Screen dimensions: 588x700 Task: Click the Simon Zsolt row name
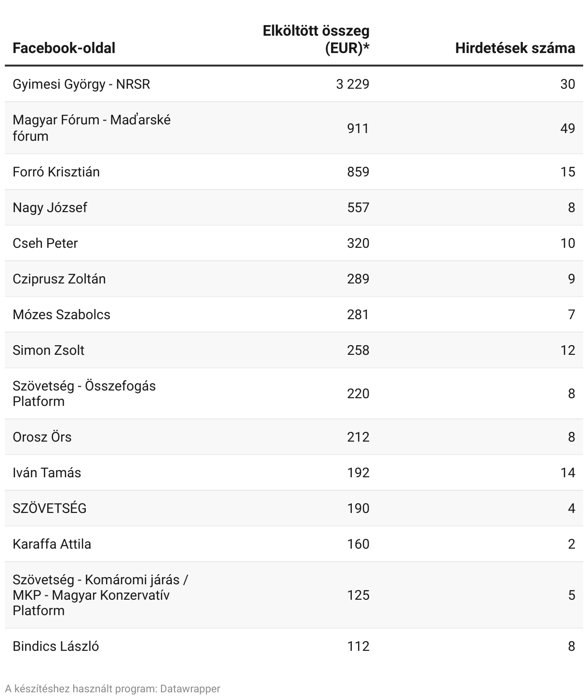(x=49, y=350)
